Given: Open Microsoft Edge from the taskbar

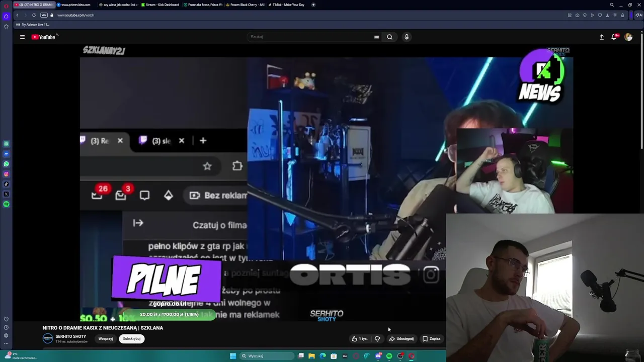Looking at the screenshot, I should coord(323,356).
